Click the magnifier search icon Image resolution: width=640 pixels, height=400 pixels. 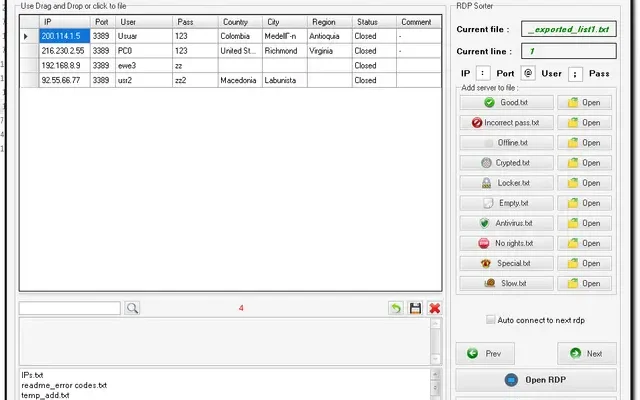pos(132,308)
